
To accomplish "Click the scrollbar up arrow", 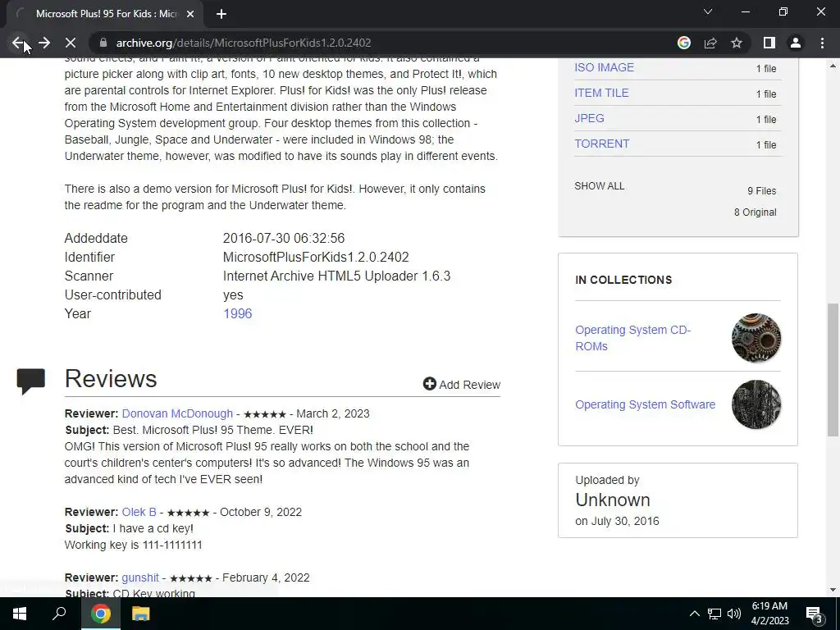I will click(833, 66).
